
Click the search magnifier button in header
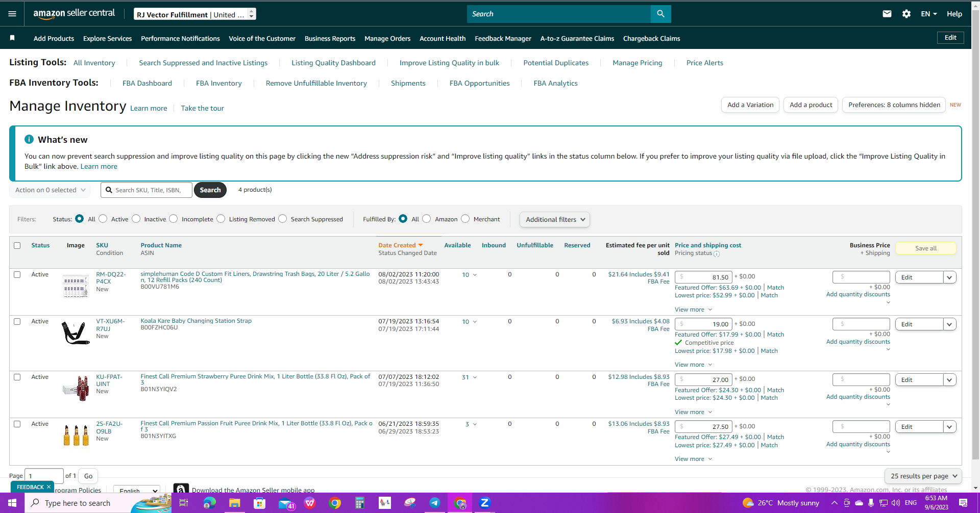pyautogui.click(x=660, y=14)
